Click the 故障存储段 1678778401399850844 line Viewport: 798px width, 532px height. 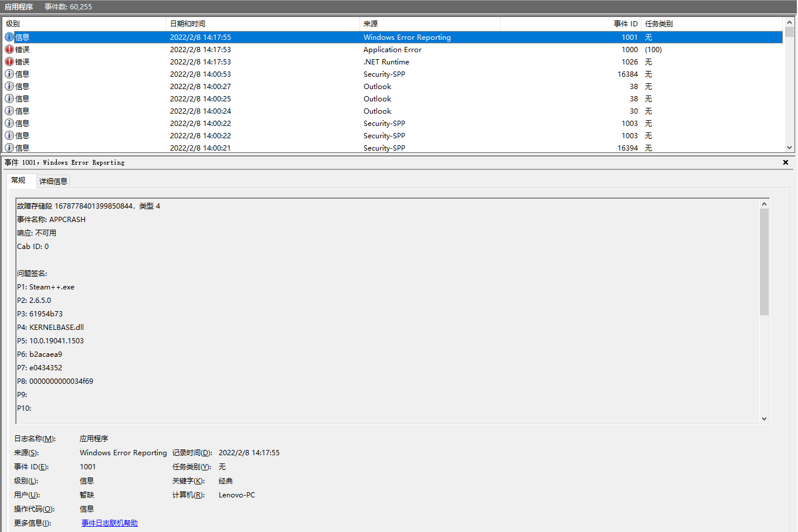coord(89,206)
